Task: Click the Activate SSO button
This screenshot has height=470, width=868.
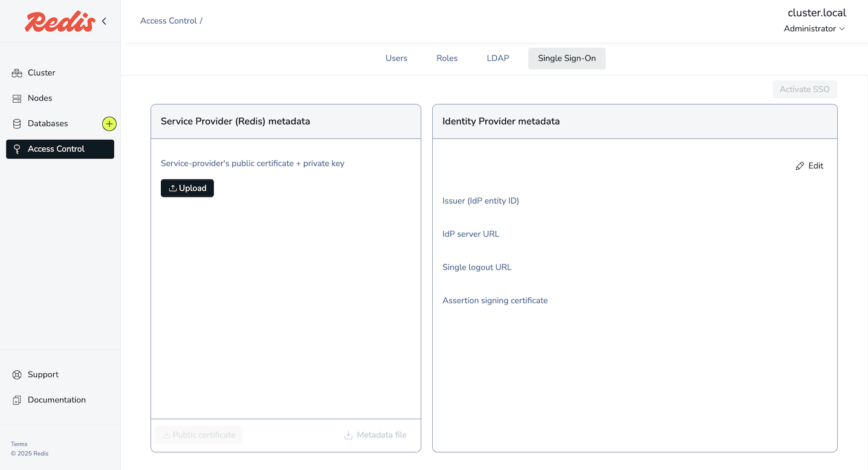Action: click(804, 89)
